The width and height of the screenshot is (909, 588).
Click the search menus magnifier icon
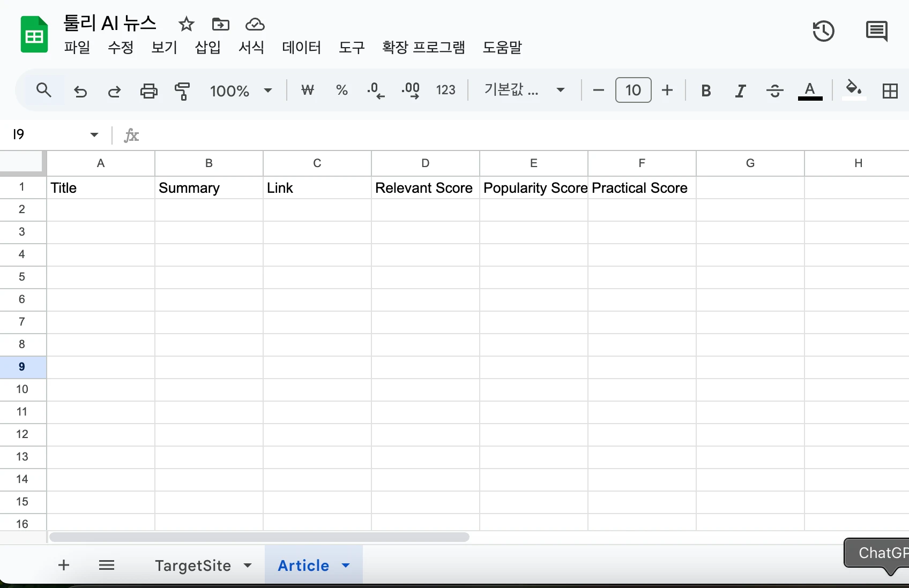pos(44,91)
